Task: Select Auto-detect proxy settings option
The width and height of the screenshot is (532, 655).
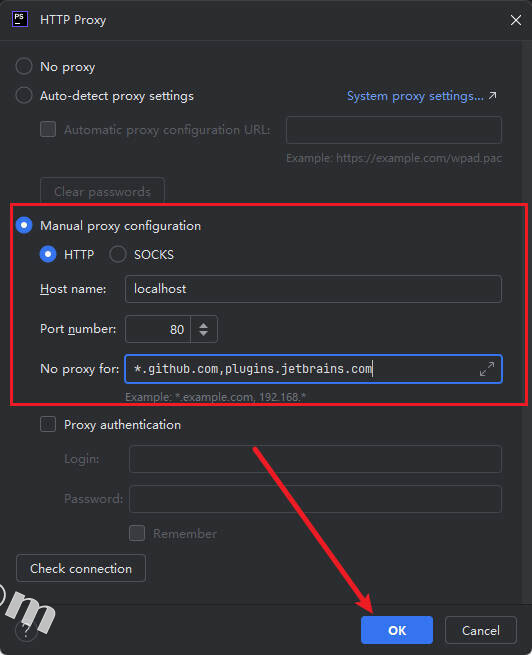Action: click(x=24, y=96)
